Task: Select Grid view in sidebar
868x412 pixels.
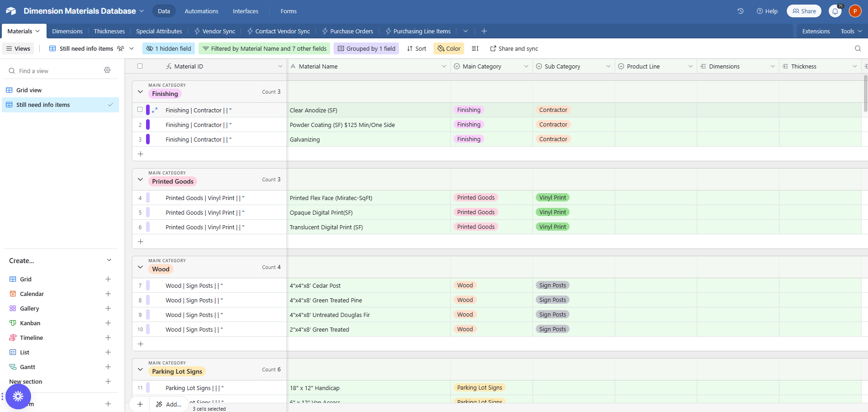Action: (x=60, y=90)
